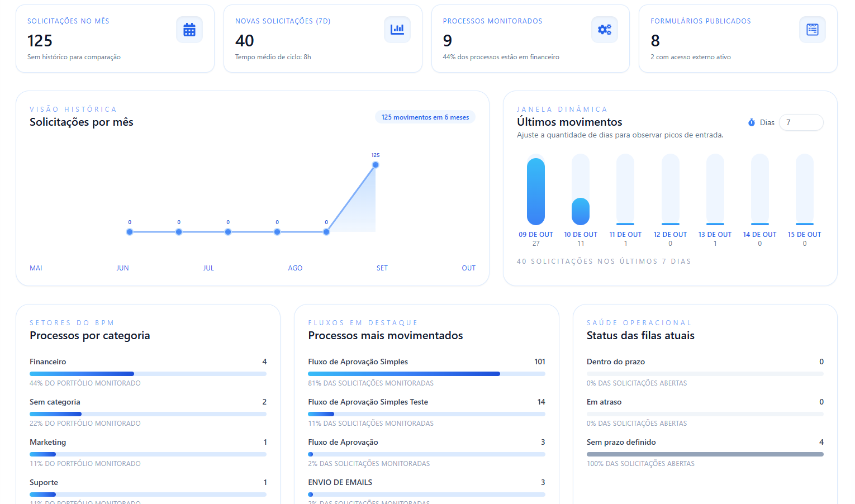Click the 125 movimentos em 6 meses badge
The width and height of the screenshot is (855, 504).
[x=425, y=117]
